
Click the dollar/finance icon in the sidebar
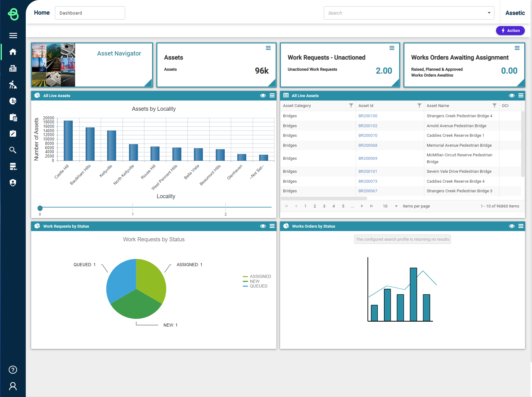point(13,101)
